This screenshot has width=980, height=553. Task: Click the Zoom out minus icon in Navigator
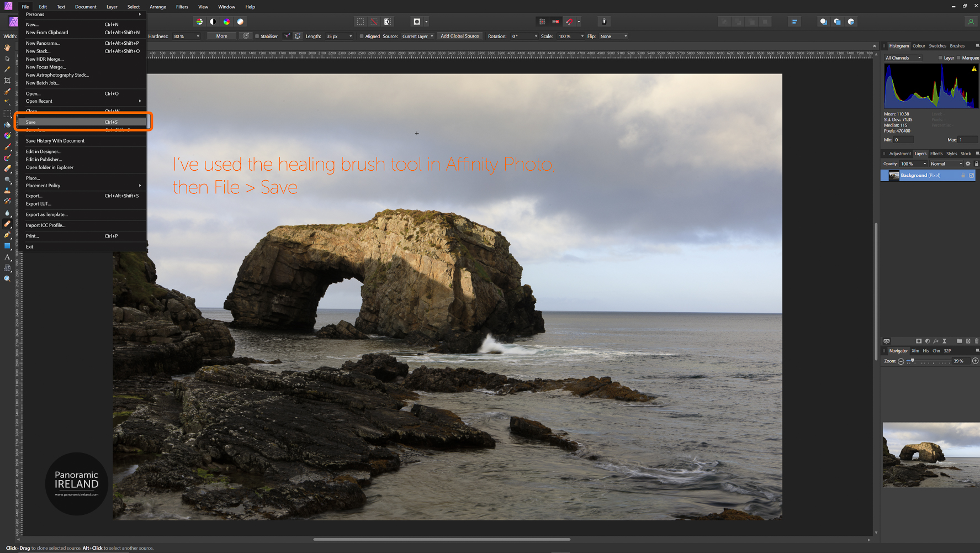[901, 361]
